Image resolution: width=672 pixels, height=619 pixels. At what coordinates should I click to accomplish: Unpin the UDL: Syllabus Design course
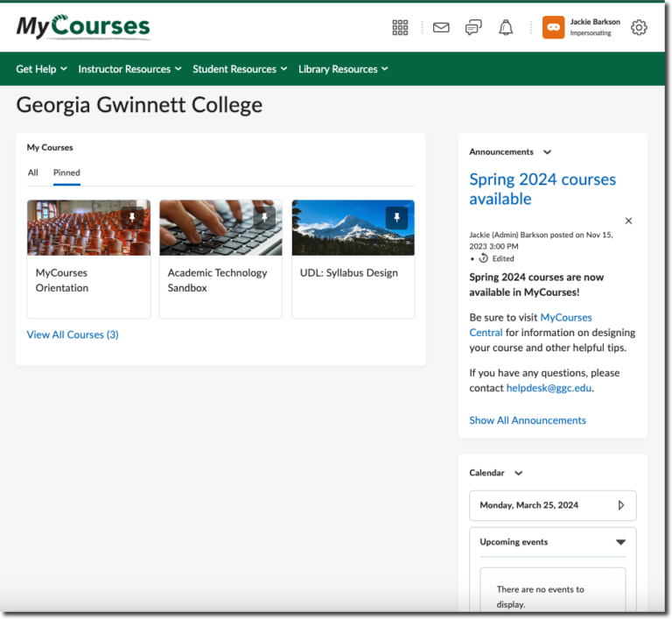[x=397, y=217]
